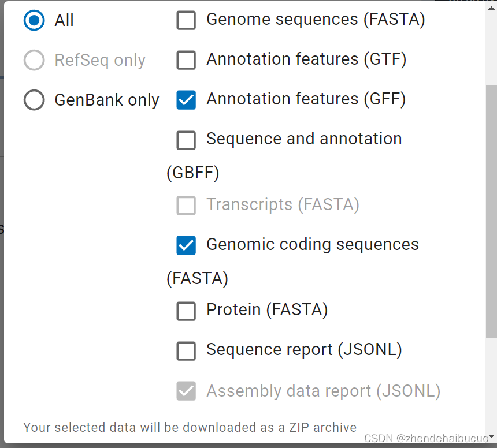Uncheck Genomic coding sequences (FASTA)
Viewport: 497px width, 448px height.
tap(186, 245)
